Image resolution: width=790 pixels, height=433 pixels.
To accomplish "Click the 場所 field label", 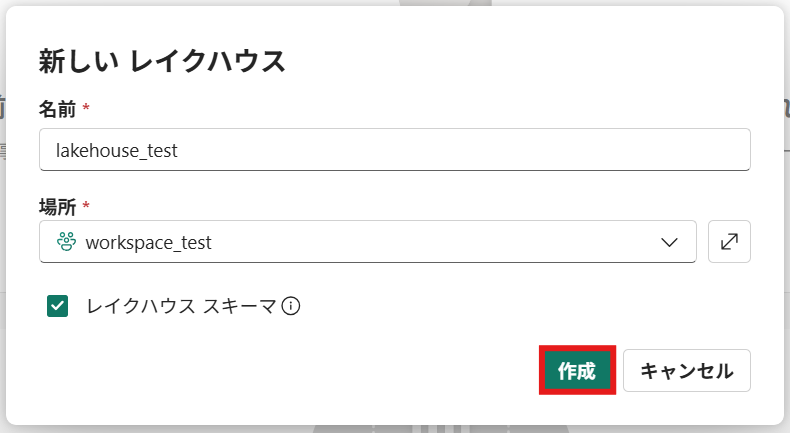I will pyautogui.click(x=56, y=207).
